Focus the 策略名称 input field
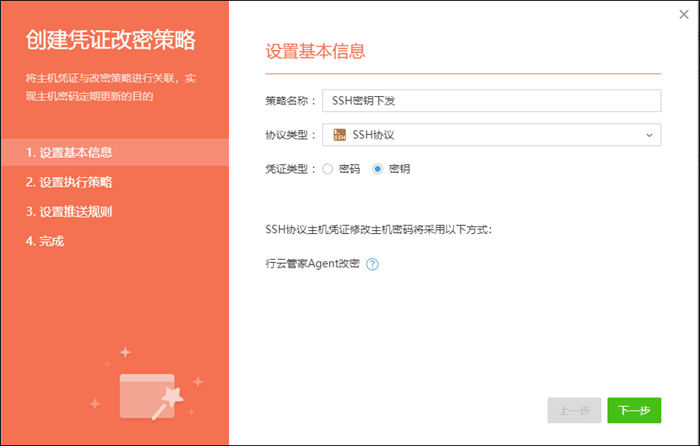This screenshot has height=447, width=700. click(491, 100)
